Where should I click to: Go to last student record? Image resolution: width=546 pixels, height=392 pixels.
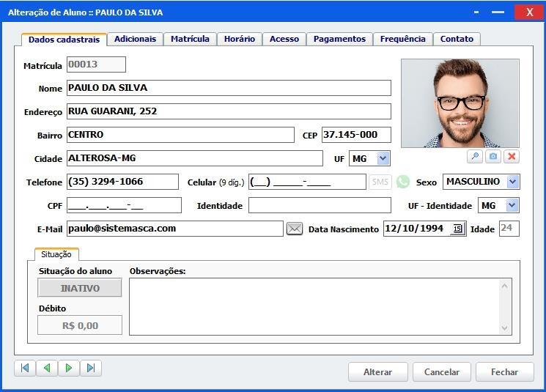click(91, 369)
